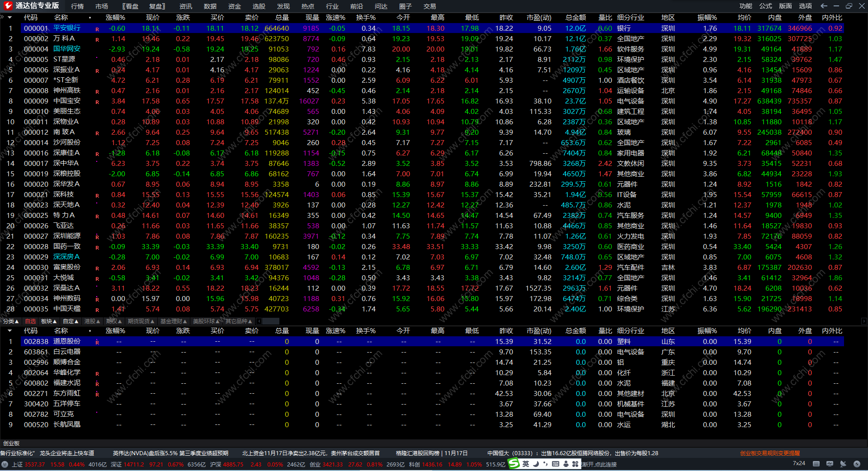Image resolution: width=868 pixels, height=471 pixels.
Task: Click the dot column header in the upper table
Action: point(90,18)
